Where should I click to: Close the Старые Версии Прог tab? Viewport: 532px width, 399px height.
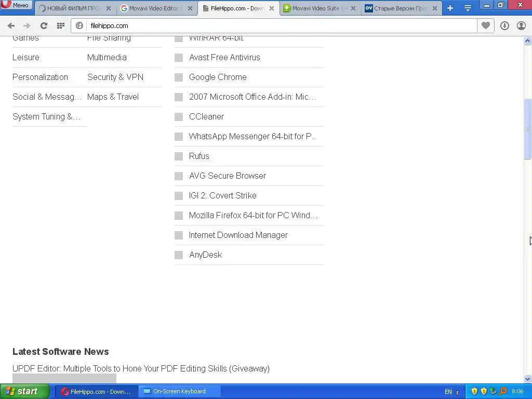[435, 8]
